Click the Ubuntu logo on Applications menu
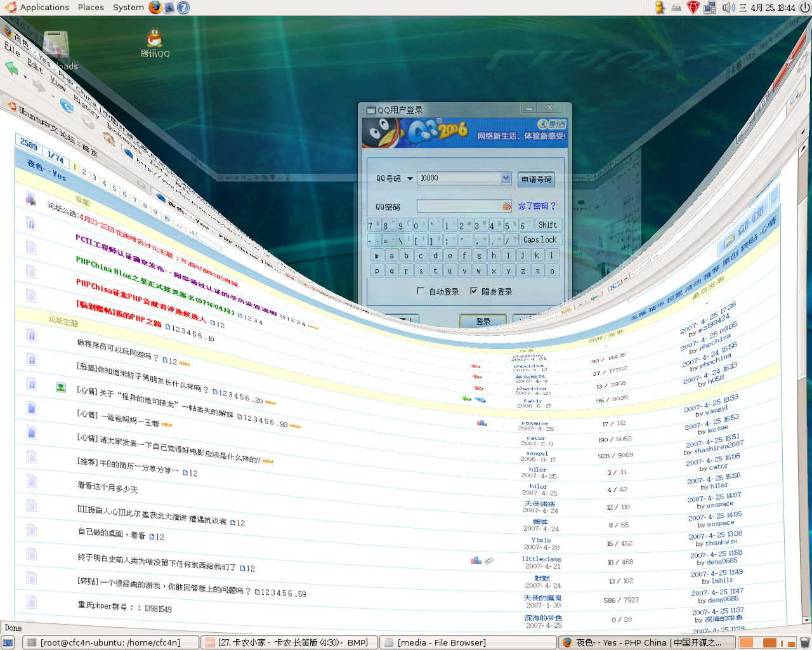This screenshot has width=812, height=650. coord(11,7)
